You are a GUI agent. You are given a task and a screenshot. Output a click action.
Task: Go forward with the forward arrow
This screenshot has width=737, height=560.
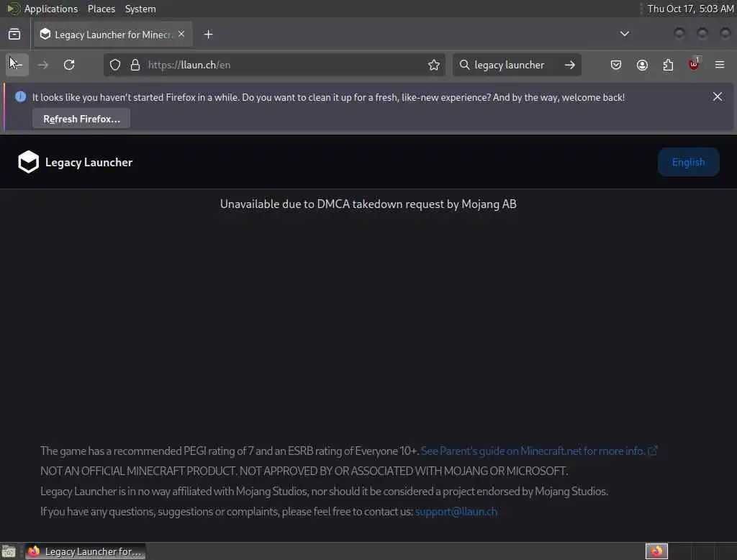click(x=42, y=65)
